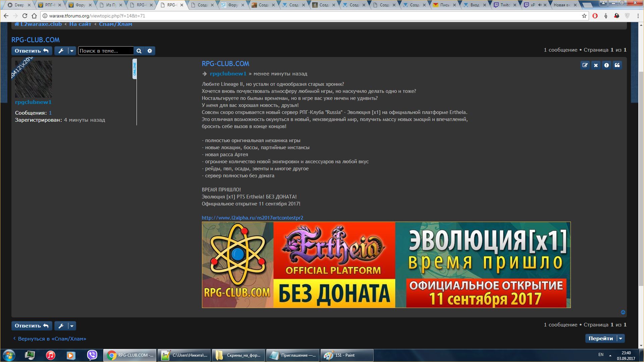This screenshot has width=644, height=362.
Task: Report the post with the exclamation icon
Action: pos(606,65)
